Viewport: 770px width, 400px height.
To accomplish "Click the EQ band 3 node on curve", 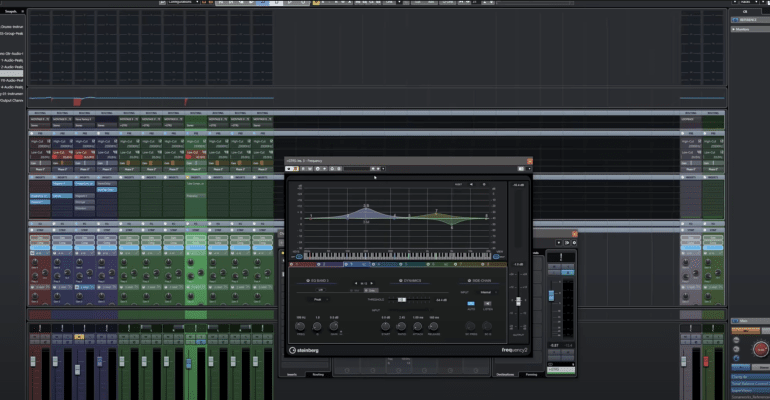I will pos(365,208).
